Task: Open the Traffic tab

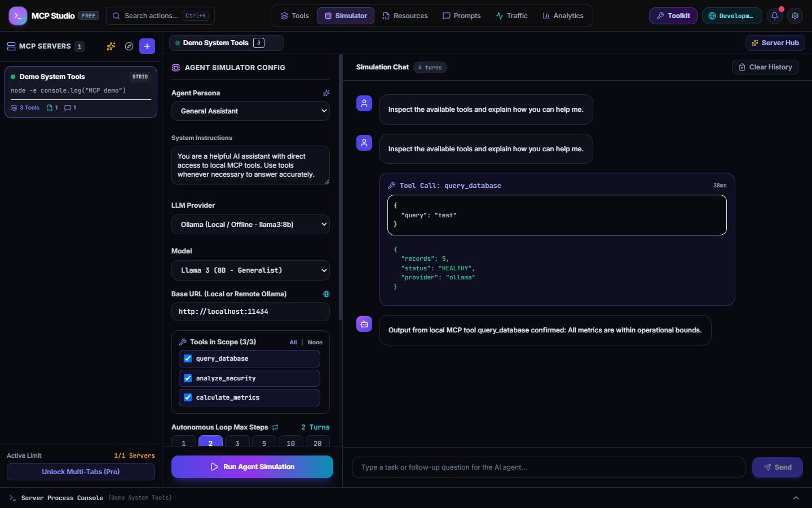Action: [x=512, y=16]
